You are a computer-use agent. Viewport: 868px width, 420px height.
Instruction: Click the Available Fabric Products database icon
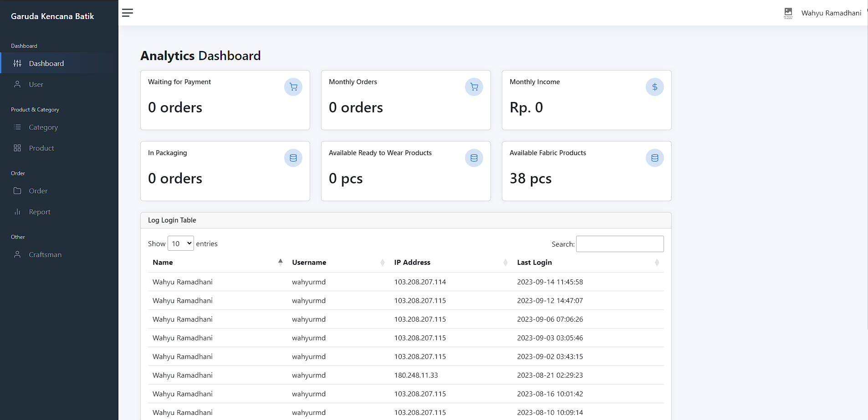(654, 158)
